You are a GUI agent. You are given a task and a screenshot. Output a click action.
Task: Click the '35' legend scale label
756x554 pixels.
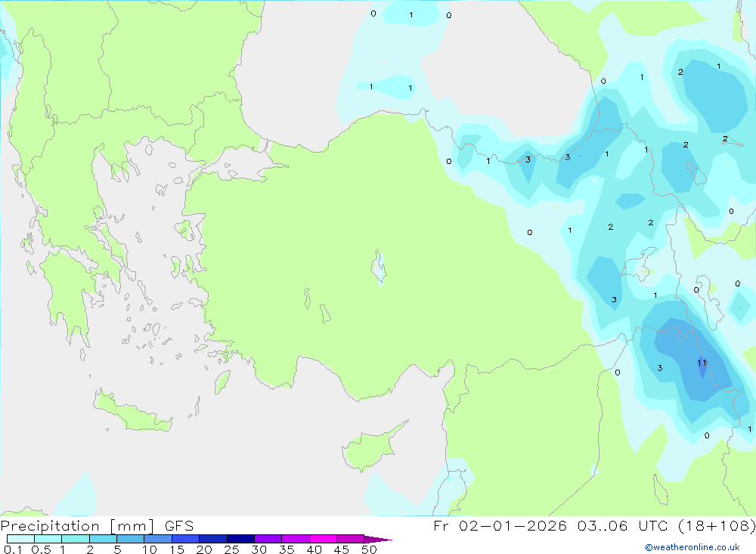point(287,549)
